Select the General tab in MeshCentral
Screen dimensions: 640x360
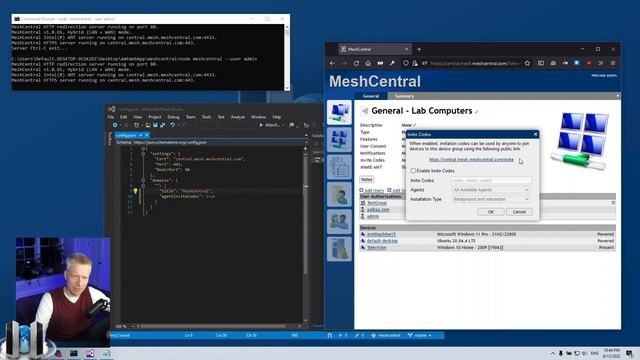[x=371, y=96]
